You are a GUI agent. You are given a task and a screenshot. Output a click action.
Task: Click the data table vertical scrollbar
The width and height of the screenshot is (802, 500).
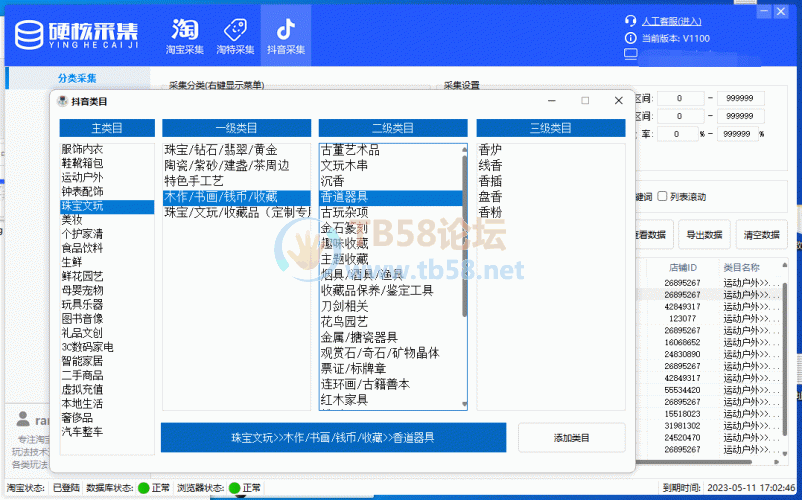click(785, 358)
